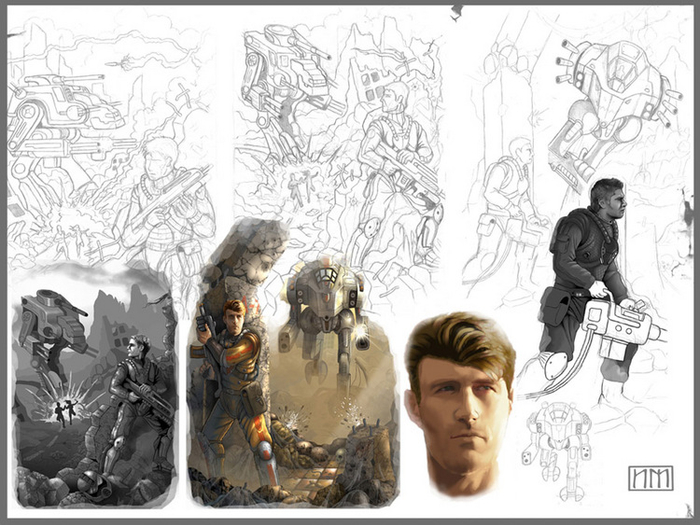Click the soldier in the grayscale painting
Screen dimensions: 700x525
[x=134, y=395]
